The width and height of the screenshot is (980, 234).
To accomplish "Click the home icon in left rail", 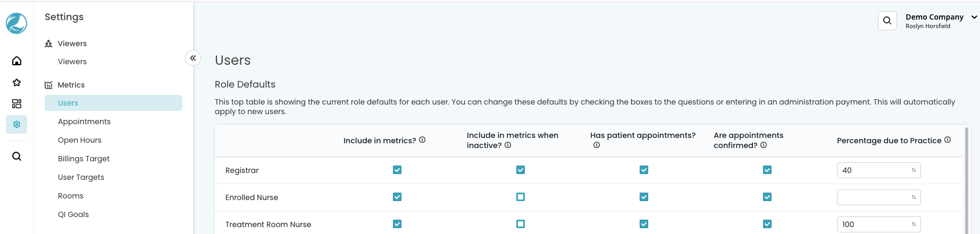I will tap(16, 61).
